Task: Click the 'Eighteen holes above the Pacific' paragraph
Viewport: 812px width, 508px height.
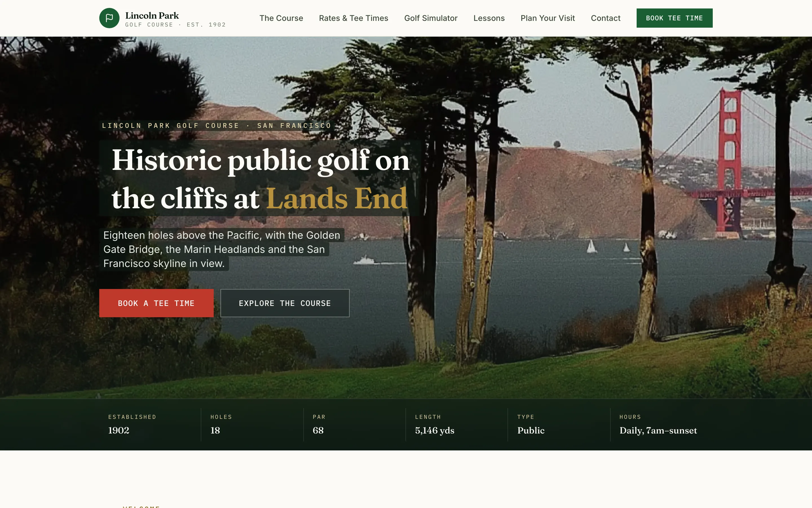Action: tap(222, 249)
